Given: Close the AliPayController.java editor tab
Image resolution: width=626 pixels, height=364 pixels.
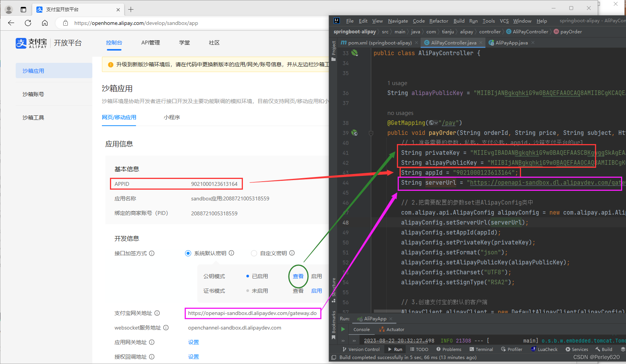Looking at the screenshot, I should pos(481,43).
